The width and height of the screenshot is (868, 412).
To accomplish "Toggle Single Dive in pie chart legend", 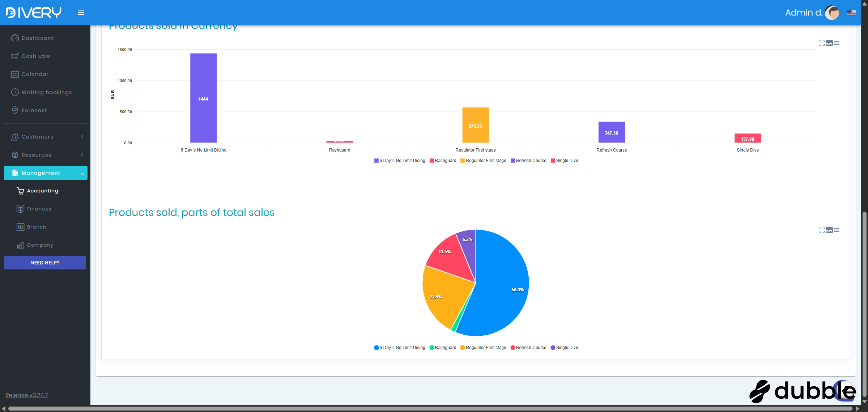I will point(565,348).
